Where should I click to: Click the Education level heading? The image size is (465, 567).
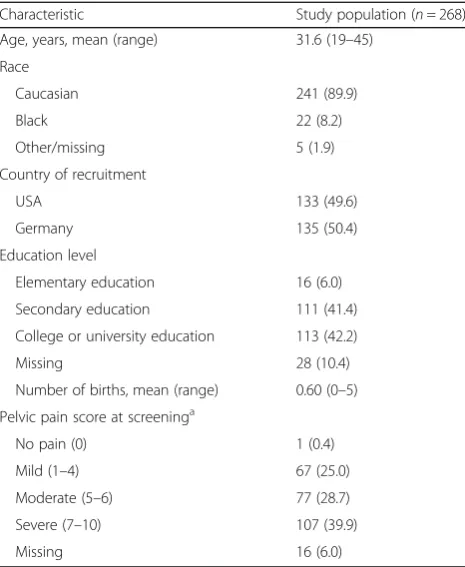(48, 255)
